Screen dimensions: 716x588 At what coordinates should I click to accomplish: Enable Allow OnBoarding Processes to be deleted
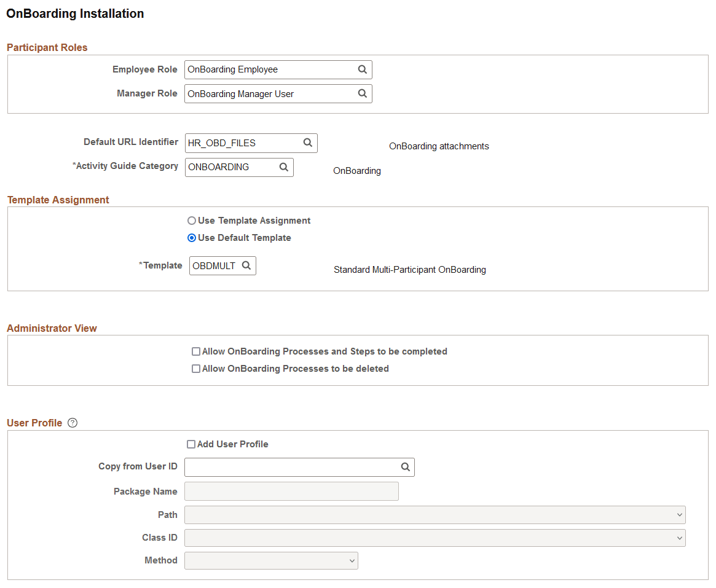click(196, 368)
